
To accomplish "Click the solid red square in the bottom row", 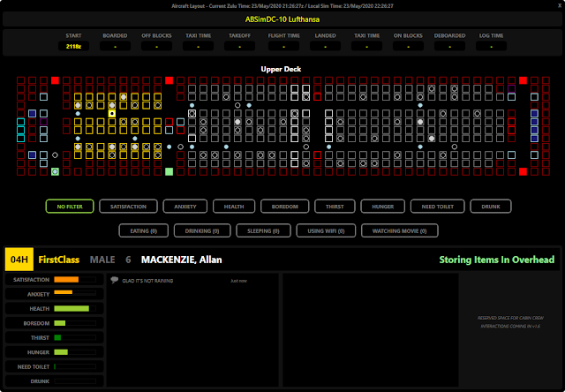I will pos(523,171).
